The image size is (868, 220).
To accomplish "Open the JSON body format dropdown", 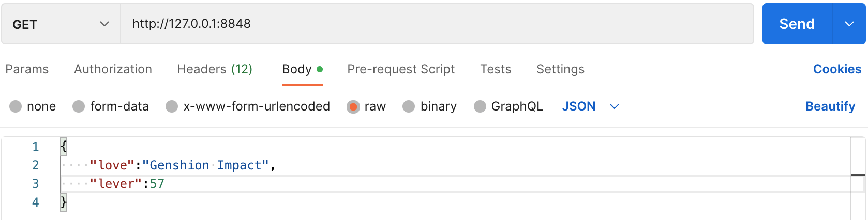I will pyautogui.click(x=591, y=106).
